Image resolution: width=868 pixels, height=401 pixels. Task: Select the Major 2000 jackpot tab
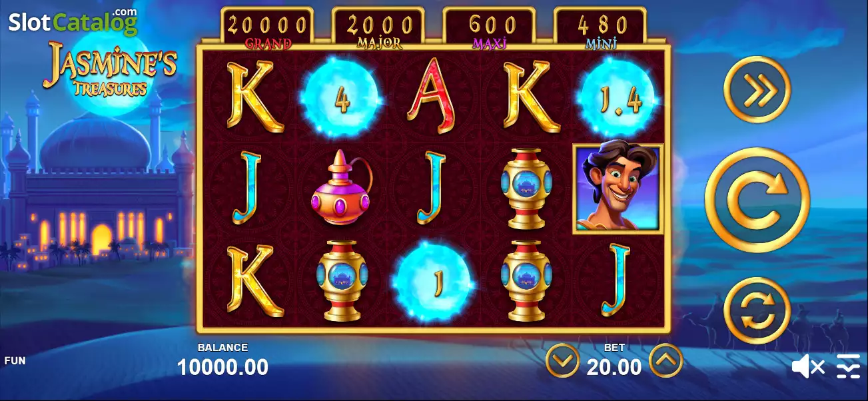click(x=378, y=29)
